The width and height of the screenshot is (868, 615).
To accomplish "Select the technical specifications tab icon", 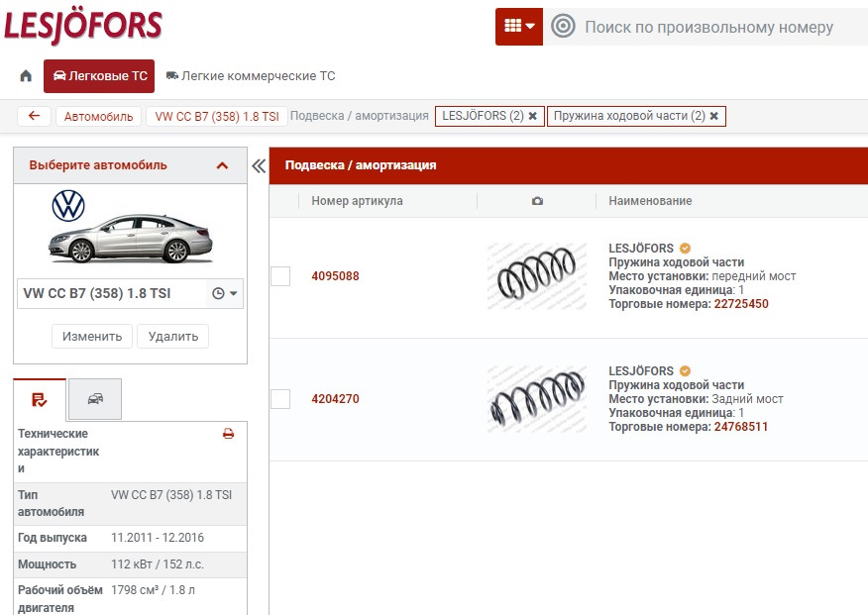I will click(x=40, y=399).
